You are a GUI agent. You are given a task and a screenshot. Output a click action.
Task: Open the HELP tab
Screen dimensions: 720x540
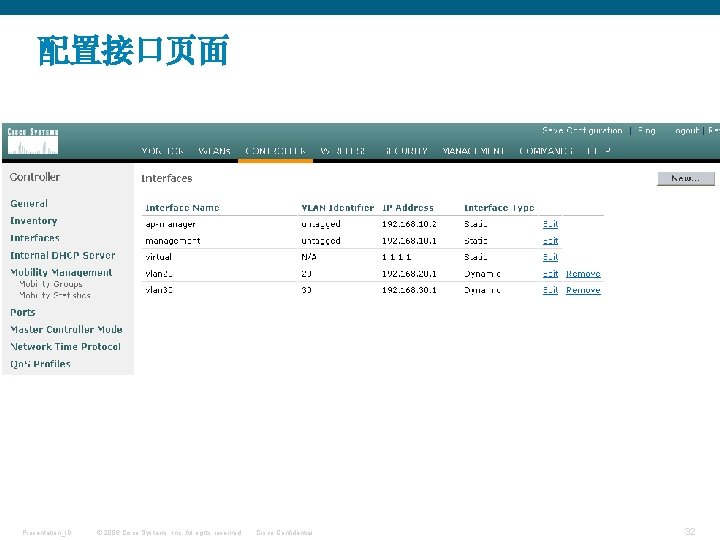tap(599, 151)
